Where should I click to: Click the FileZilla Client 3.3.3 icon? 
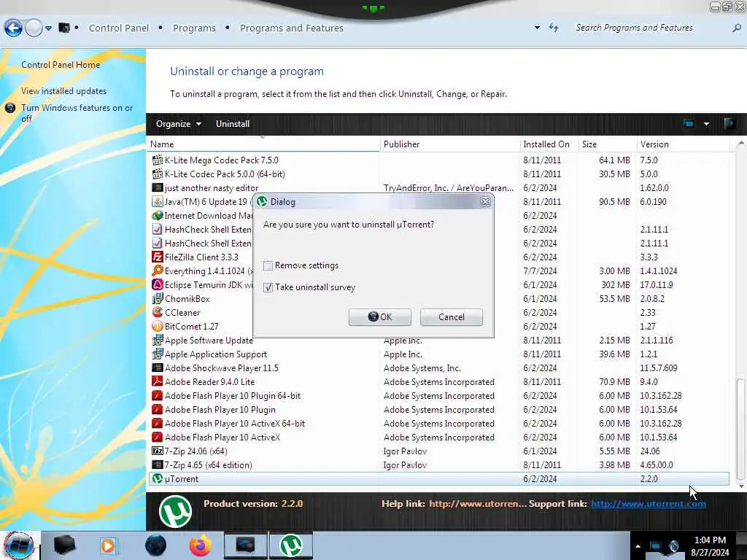point(158,257)
